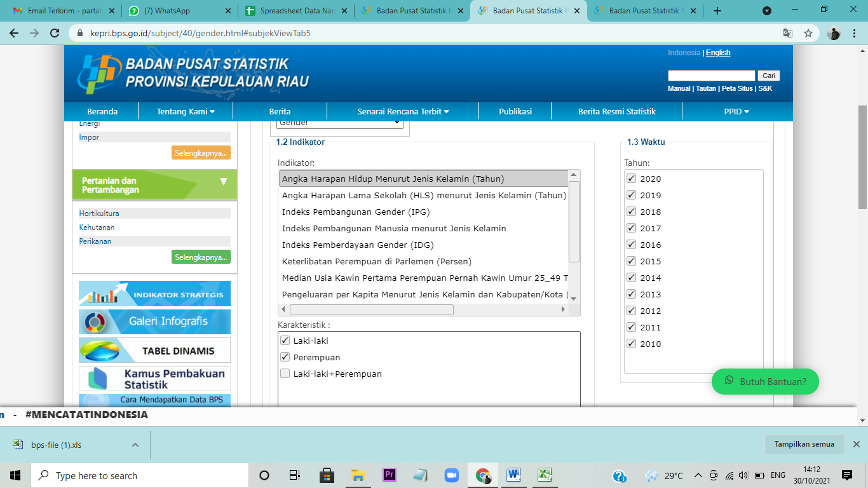Click the Cari search button
This screenshot has height=488, width=868.
click(x=768, y=76)
